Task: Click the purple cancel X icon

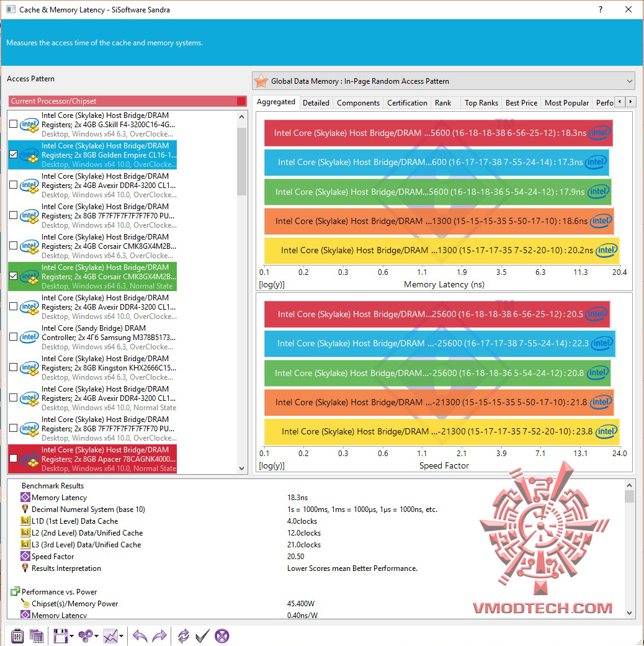Action: 222,636
